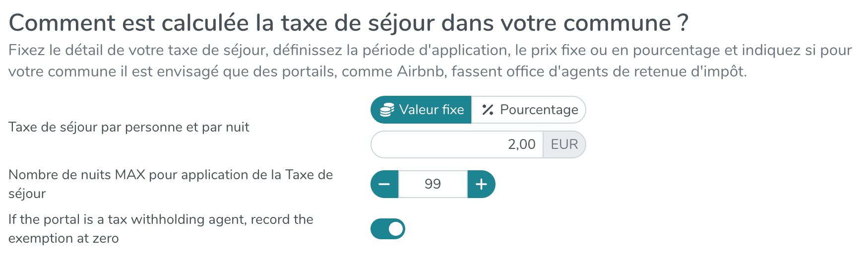
Task: Focus the max nights field showing 99
Action: (433, 184)
